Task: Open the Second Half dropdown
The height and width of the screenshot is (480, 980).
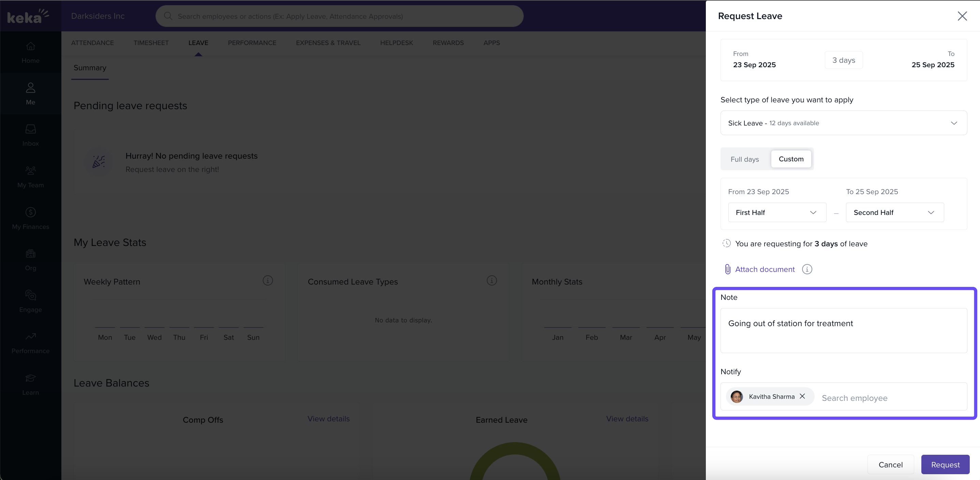Action: click(894, 213)
